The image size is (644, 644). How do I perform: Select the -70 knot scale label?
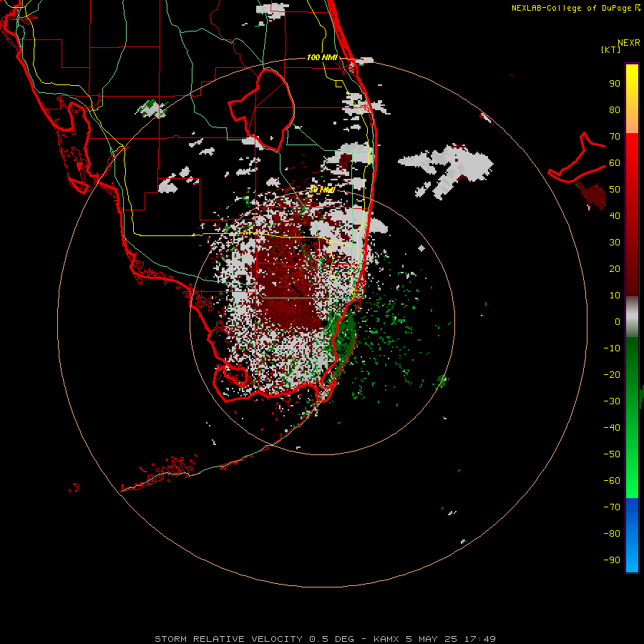(612, 507)
